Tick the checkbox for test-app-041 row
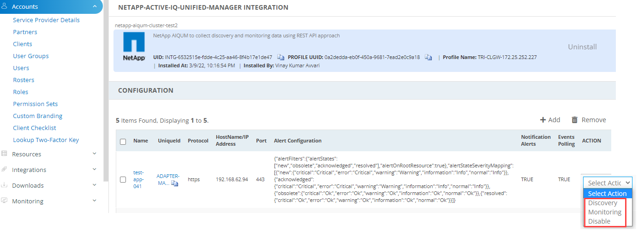Screen dimensions: 644x231 click(123, 179)
